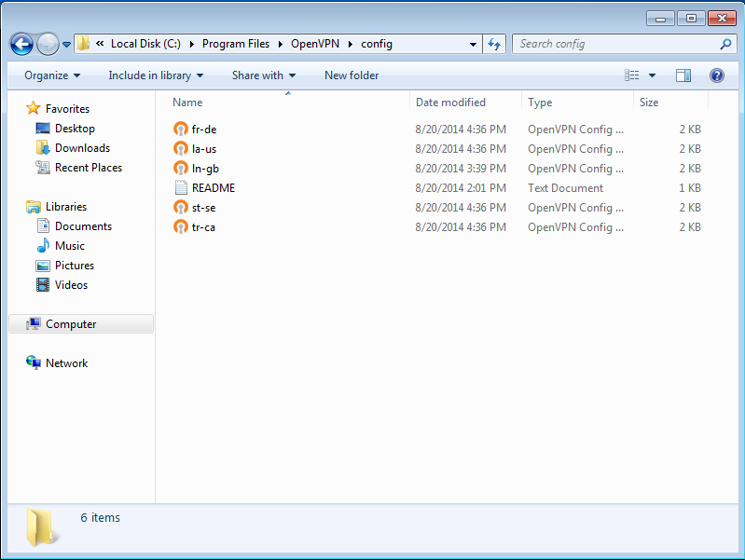The height and width of the screenshot is (560, 745).
Task: Open the Documents library
Action: coord(83,226)
